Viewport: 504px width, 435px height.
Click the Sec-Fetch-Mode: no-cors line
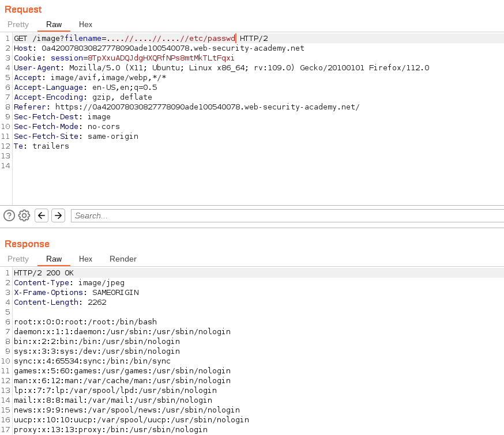(67, 127)
